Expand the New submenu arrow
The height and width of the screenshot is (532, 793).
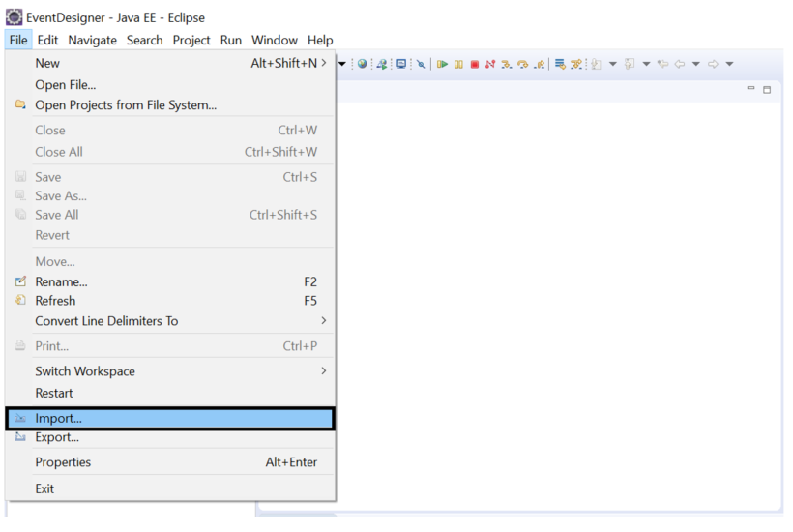(x=323, y=63)
